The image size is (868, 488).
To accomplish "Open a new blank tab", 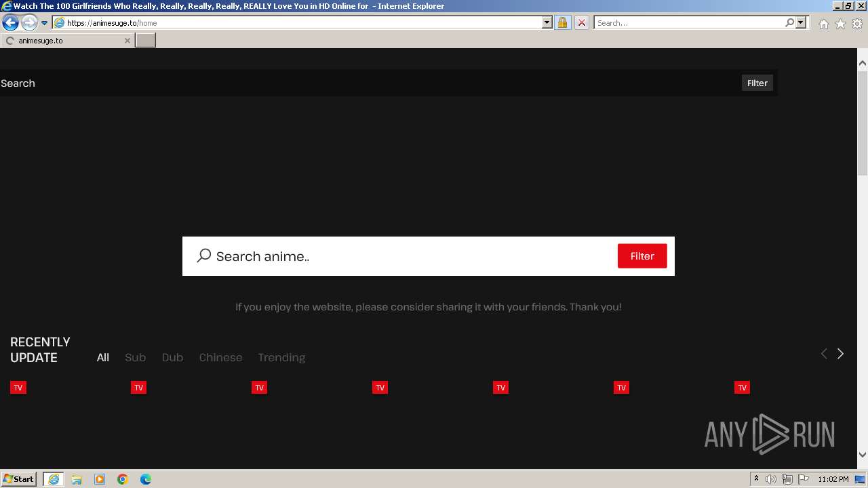I will point(146,41).
